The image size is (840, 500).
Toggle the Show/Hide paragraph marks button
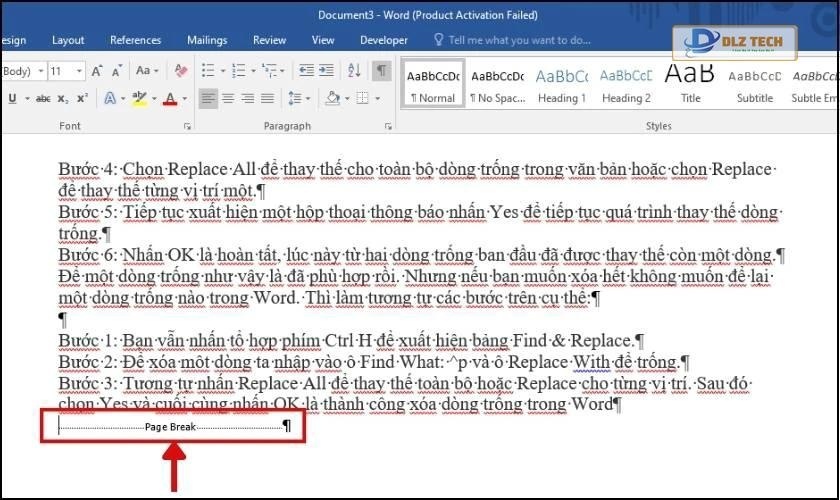(381, 71)
